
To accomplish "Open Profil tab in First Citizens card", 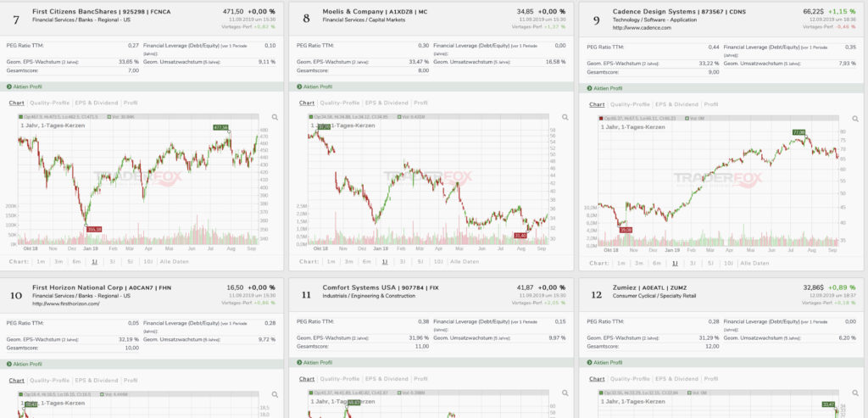I will (131, 103).
